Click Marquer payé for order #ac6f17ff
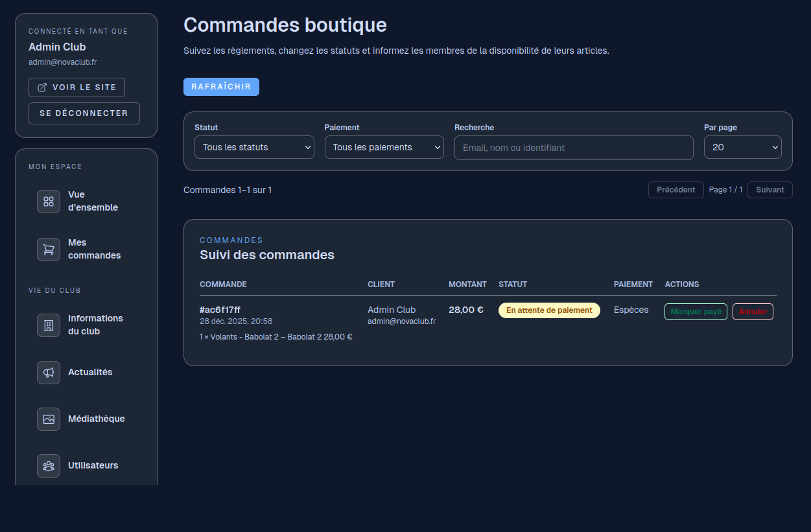The height and width of the screenshot is (532, 811). pos(696,312)
